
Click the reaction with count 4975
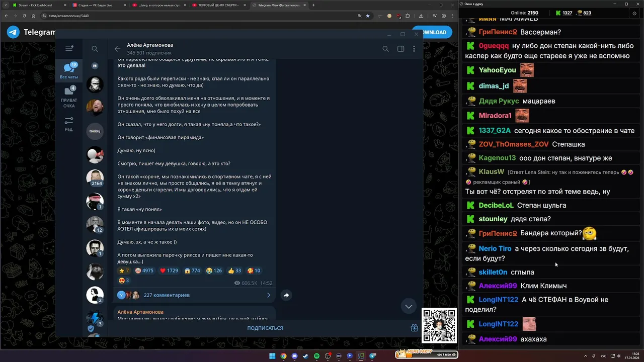(144, 270)
